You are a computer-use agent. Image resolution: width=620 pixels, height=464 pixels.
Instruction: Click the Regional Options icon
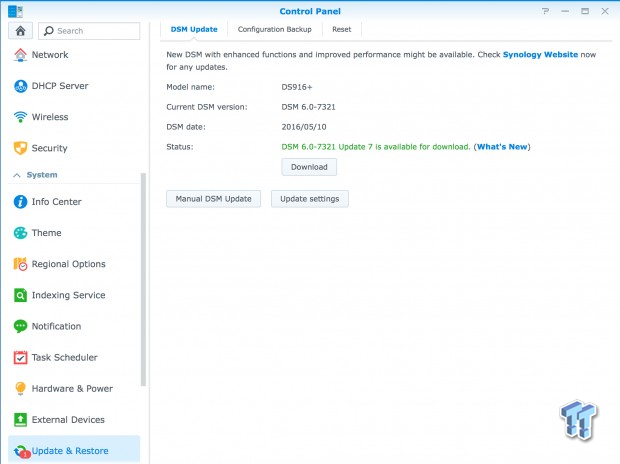point(20,264)
